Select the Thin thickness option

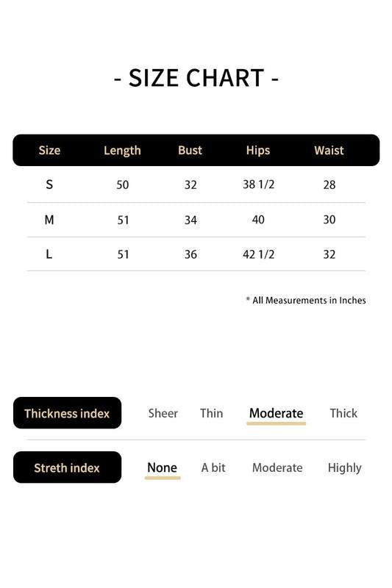coord(212,413)
